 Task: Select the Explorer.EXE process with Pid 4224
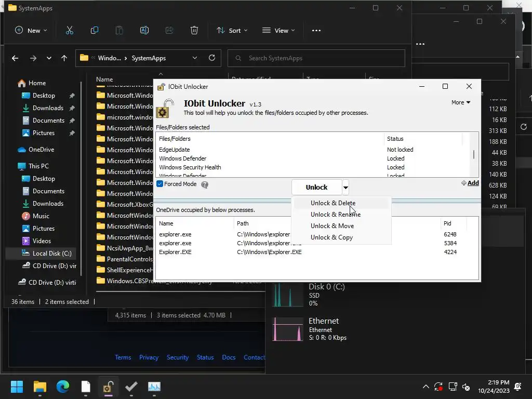(x=317, y=252)
